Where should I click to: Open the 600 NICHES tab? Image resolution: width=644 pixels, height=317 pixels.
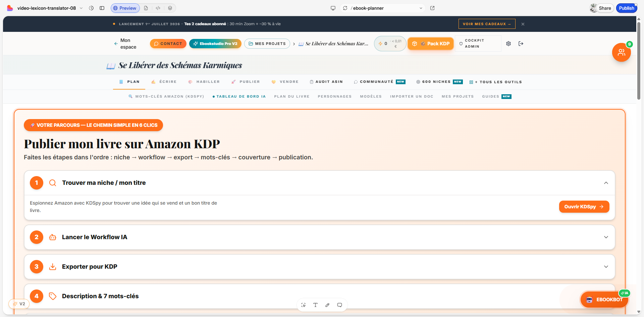[x=439, y=82]
